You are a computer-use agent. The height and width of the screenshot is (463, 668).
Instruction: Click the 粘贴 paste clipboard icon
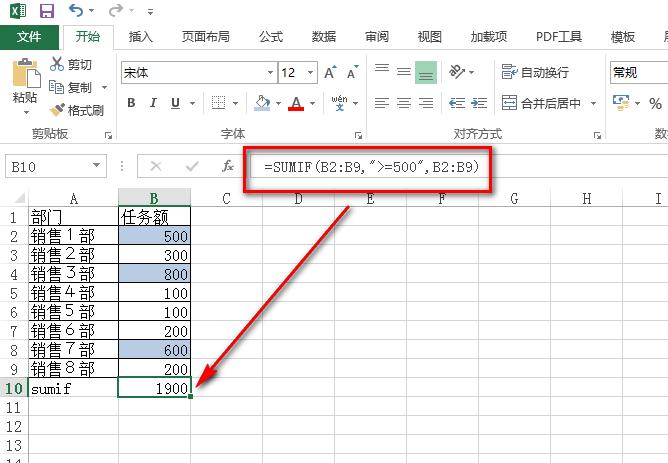(26, 73)
